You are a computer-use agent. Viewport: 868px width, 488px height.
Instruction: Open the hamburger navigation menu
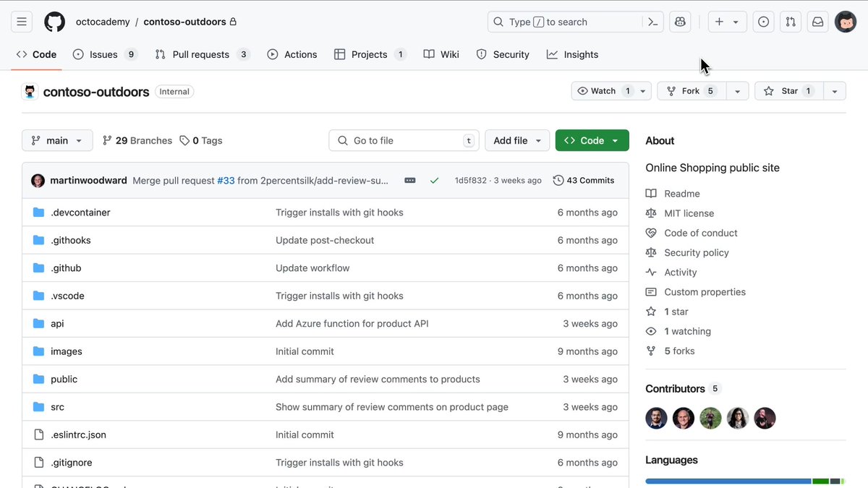[22, 22]
